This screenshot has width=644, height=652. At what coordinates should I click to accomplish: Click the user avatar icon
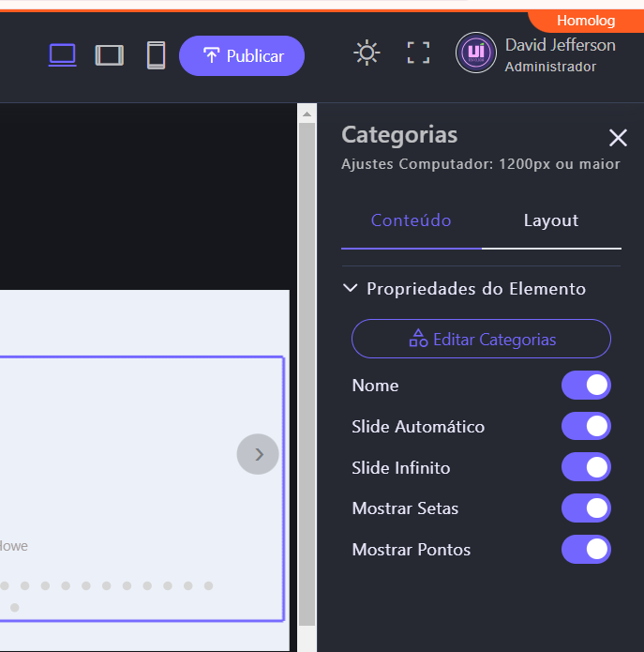(x=475, y=53)
